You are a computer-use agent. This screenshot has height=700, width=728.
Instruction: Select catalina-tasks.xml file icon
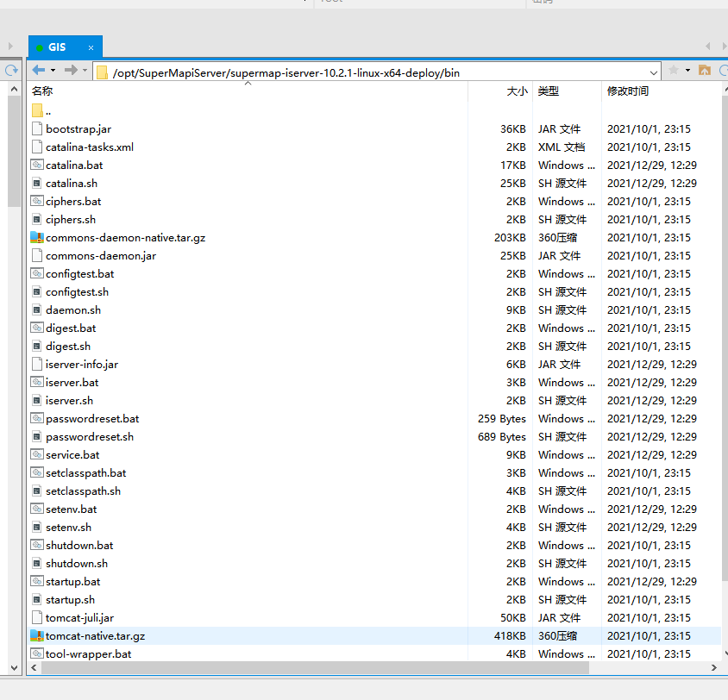pos(37,147)
